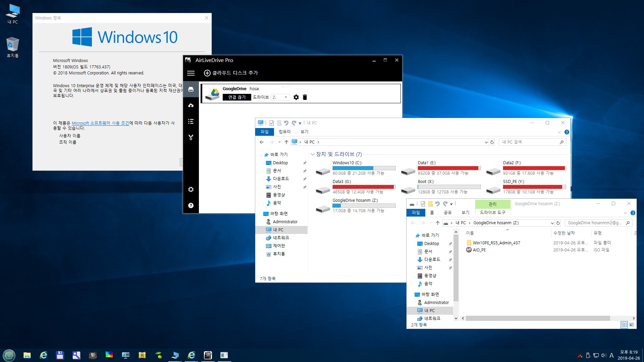Open the File Explorer taskbar icon
Image resolution: width=644 pixels, height=362 pixels.
pyautogui.click(x=27, y=355)
